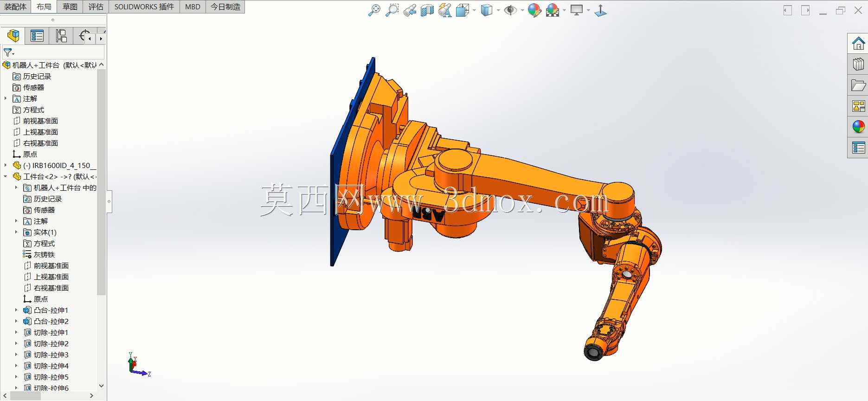Open SOLIDWORKS Resources home icon
The width and height of the screenshot is (868, 401).
(858, 44)
